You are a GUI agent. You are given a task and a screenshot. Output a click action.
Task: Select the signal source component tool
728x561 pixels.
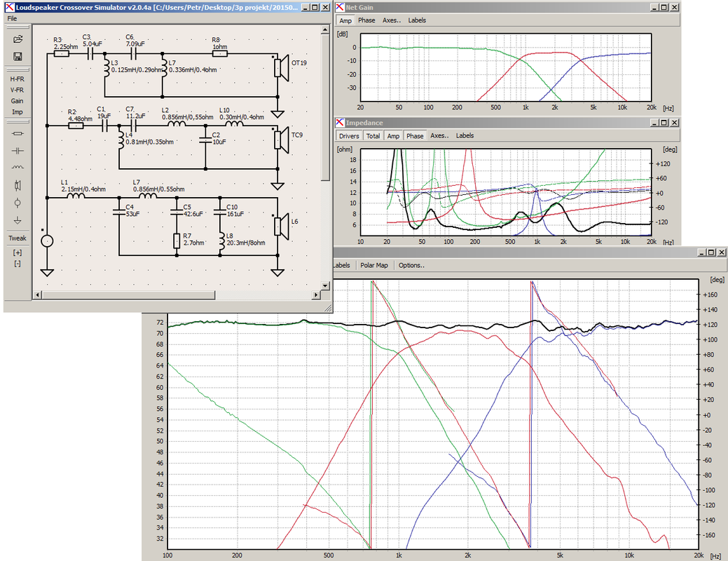pyautogui.click(x=18, y=203)
